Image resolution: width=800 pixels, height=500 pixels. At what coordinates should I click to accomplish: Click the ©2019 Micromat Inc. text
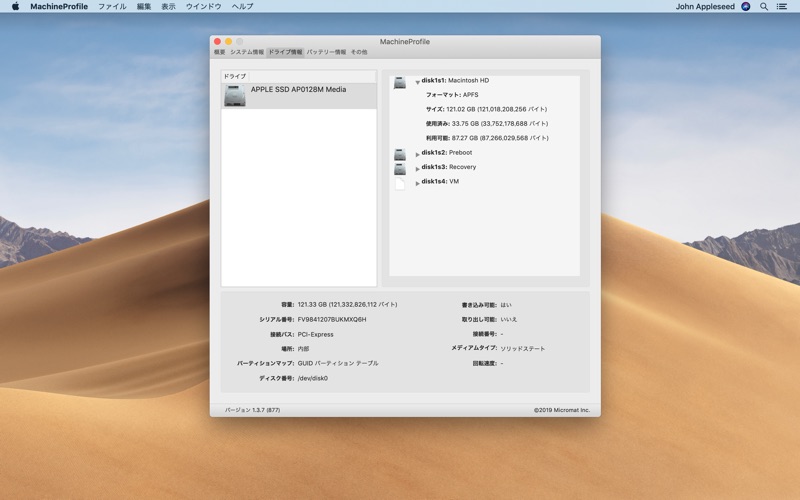coord(562,410)
